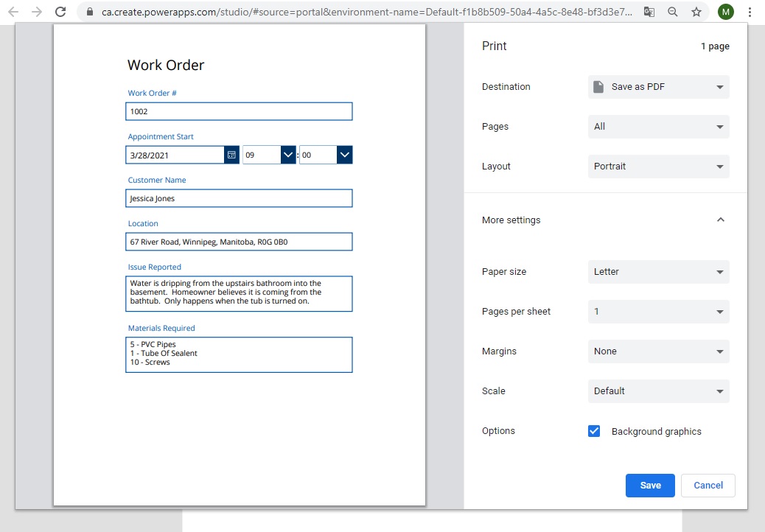Open the Chrome three-dot menu

click(750, 12)
